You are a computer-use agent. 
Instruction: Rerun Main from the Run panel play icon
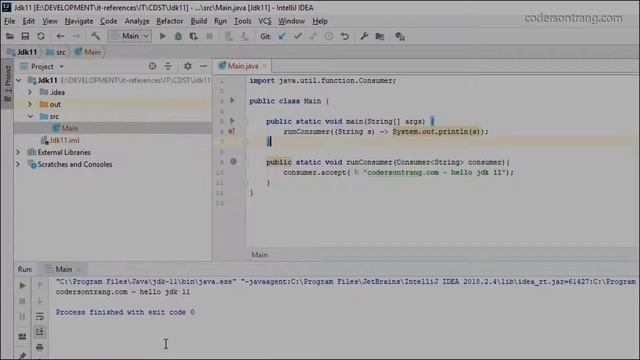pyautogui.click(x=22, y=286)
